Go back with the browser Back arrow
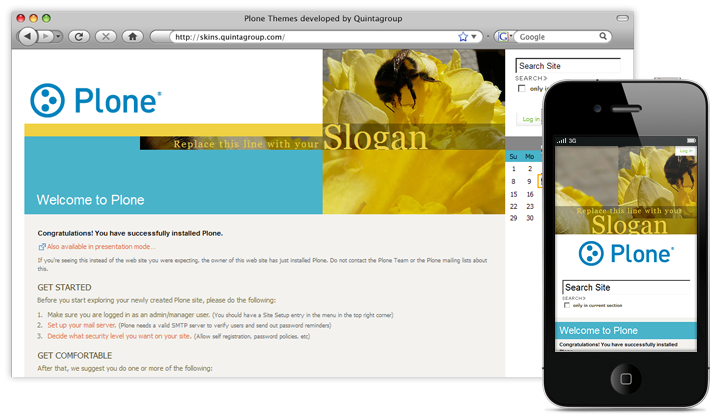The image size is (718, 418). pyautogui.click(x=27, y=36)
